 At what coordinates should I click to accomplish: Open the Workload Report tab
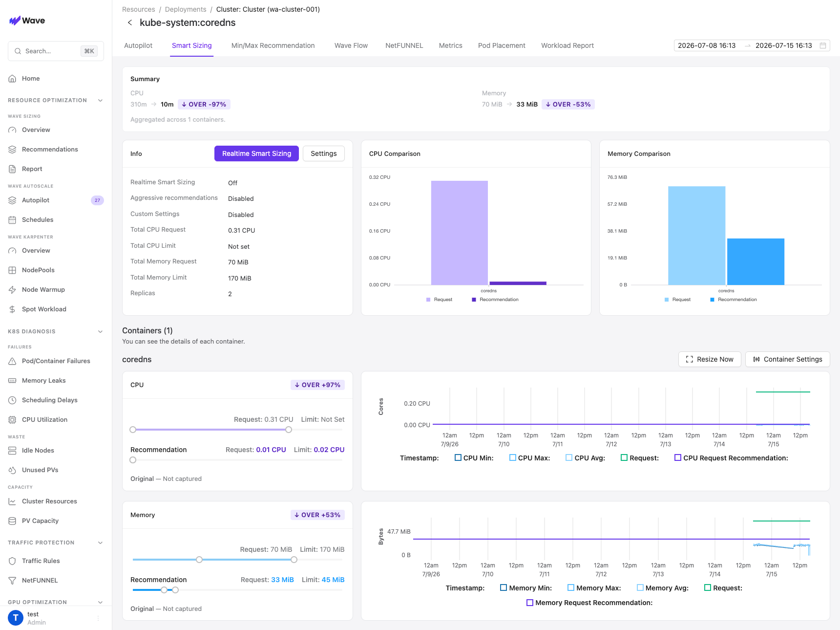tap(567, 45)
